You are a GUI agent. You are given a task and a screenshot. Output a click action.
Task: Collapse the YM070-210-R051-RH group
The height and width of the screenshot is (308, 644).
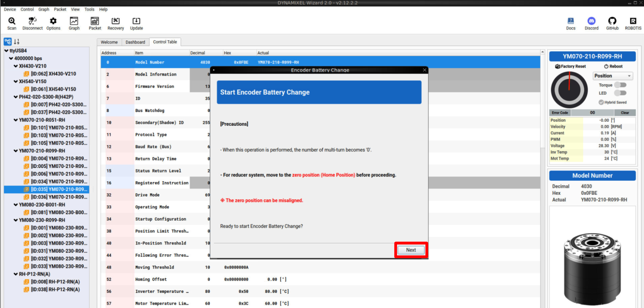15,120
